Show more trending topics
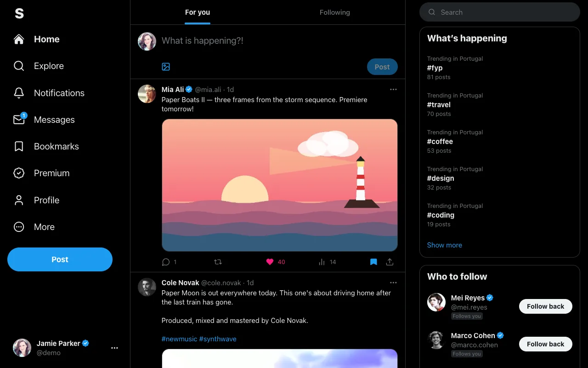 pos(445,245)
